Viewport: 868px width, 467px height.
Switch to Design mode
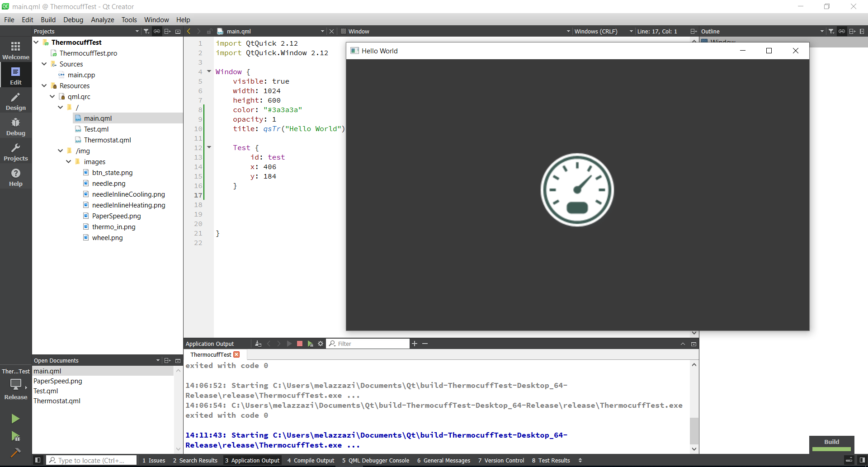point(16,101)
